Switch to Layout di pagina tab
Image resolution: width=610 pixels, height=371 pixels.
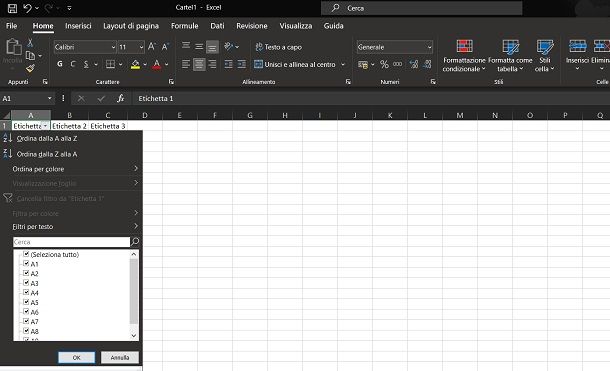click(x=131, y=26)
